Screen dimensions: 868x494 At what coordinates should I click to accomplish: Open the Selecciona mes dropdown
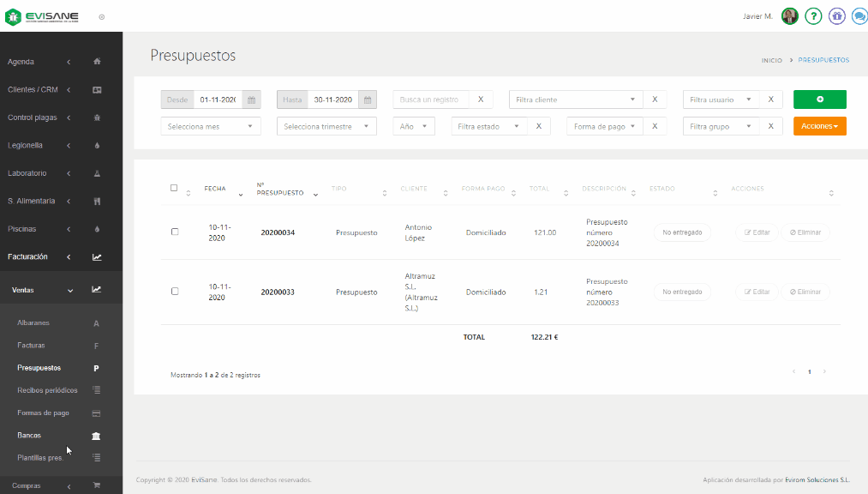click(x=211, y=126)
